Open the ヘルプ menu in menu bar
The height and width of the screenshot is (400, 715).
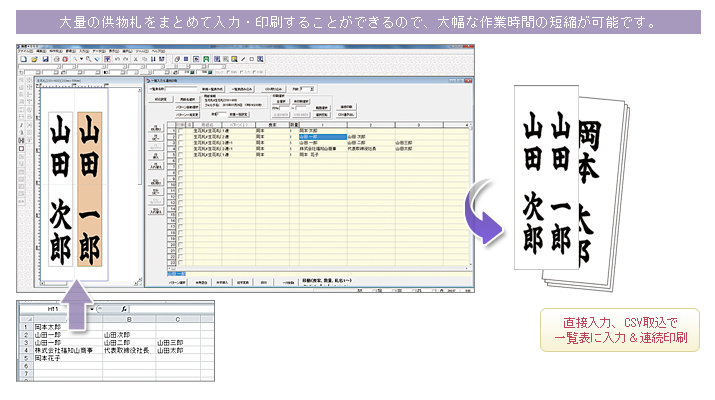coord(157,50)
